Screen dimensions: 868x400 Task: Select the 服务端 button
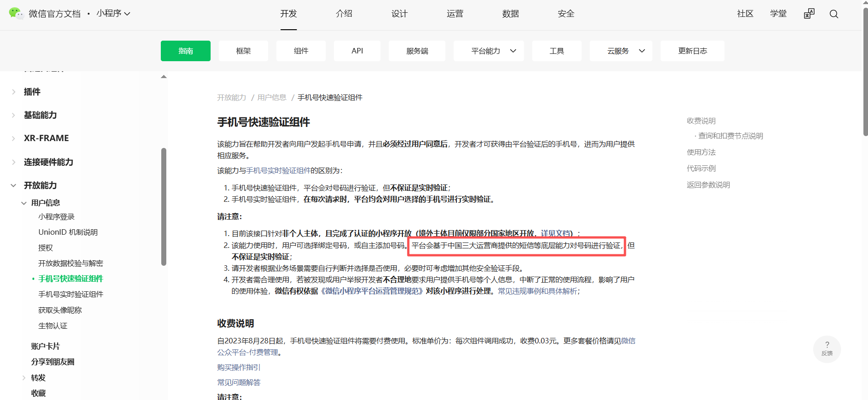pyautogui.click(x=417, y=51)
